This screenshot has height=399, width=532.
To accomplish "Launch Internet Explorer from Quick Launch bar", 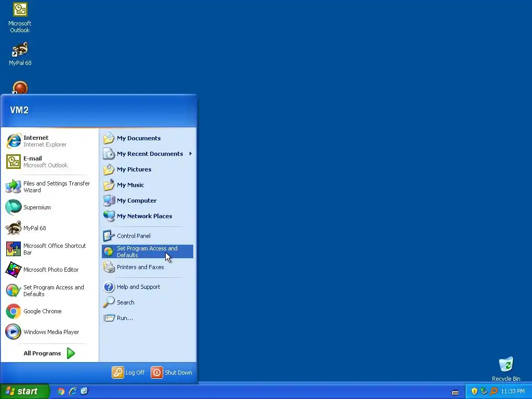I will (73, 392).
